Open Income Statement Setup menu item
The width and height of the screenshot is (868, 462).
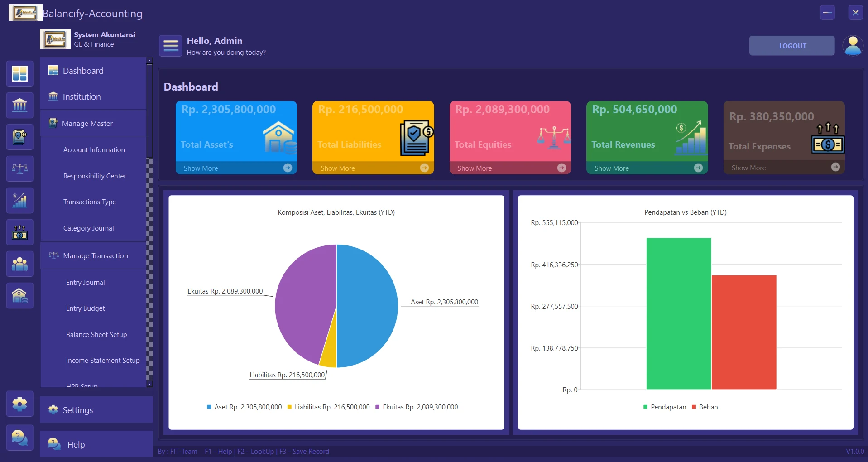point(93,361)
